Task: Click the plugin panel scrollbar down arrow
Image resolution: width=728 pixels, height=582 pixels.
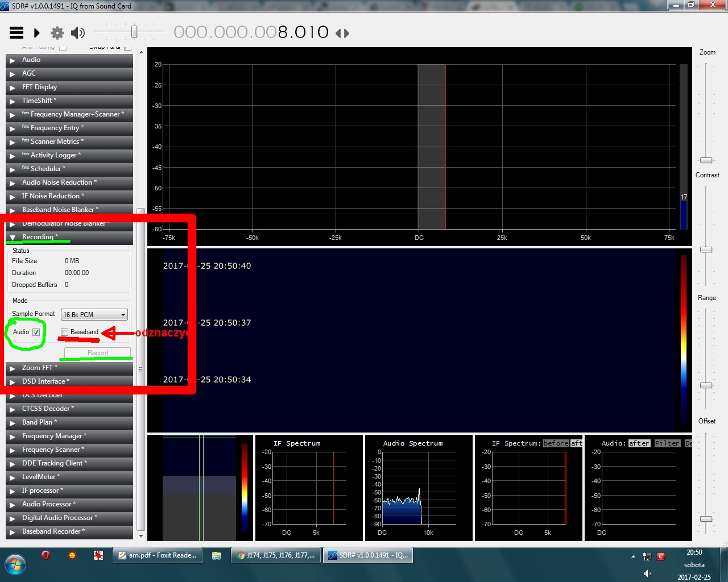Action: click(141, 536)
